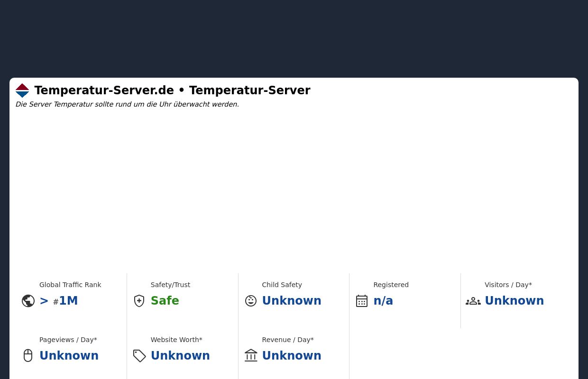Select the visitors group icon
588x379 pixels.
473,301
